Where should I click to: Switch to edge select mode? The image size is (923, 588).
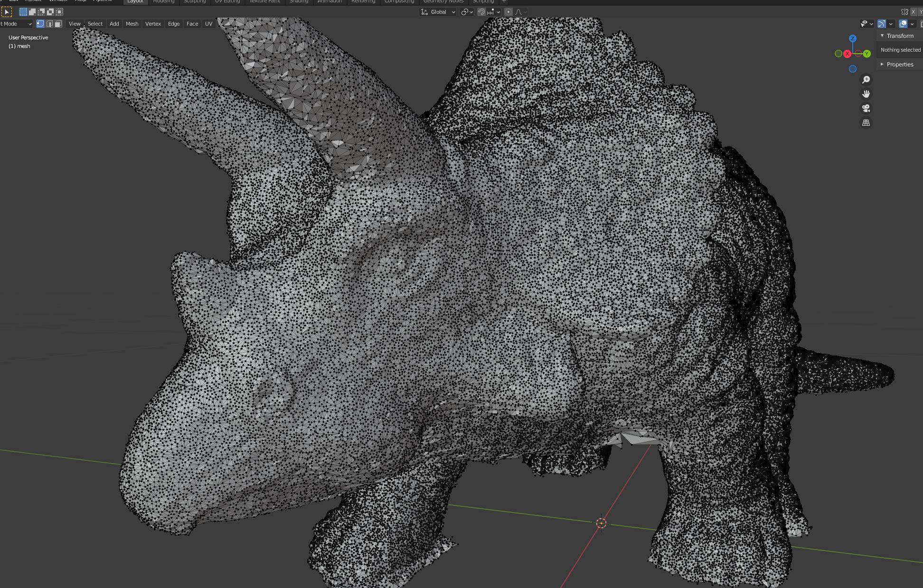(x=49, y=24)
